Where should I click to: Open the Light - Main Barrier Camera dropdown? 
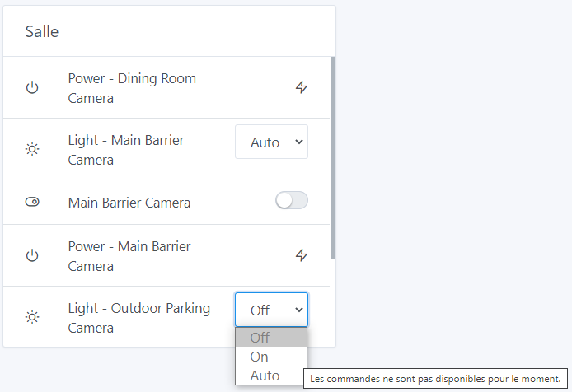271,142
